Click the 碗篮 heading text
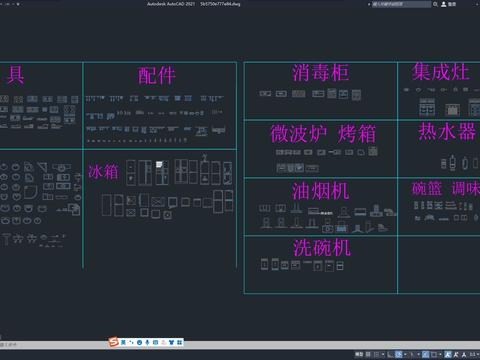 (427, 189)
